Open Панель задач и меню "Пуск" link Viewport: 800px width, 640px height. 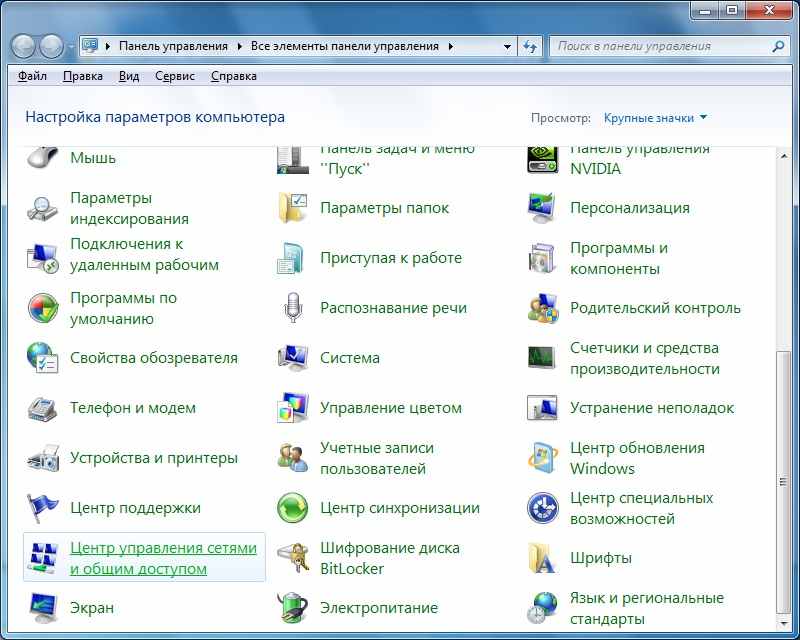click(x=397, y=159)
